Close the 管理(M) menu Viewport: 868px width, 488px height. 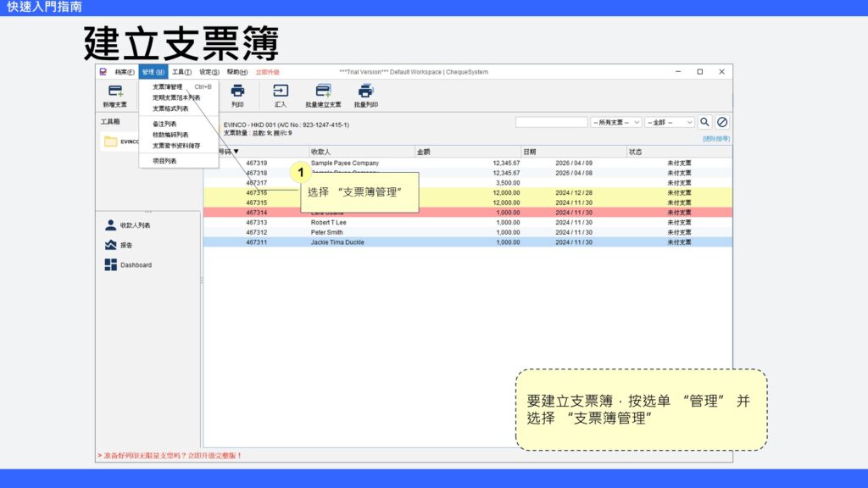tap(153, 72)
